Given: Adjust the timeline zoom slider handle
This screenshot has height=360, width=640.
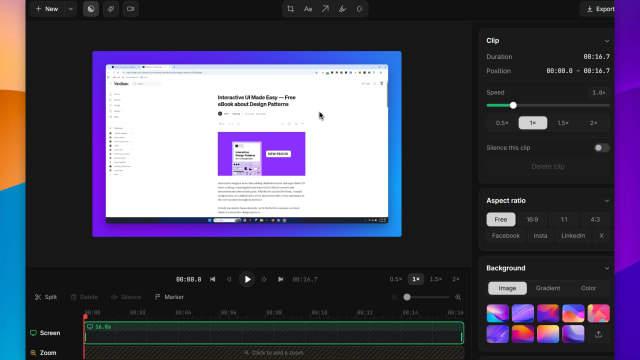Looking at the screenshot, I should [407, 297].
